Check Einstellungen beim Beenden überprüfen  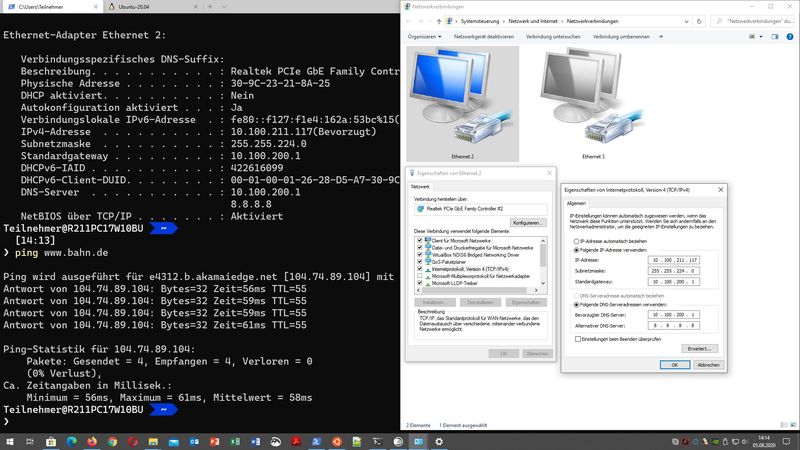click(x=578, y=339)
